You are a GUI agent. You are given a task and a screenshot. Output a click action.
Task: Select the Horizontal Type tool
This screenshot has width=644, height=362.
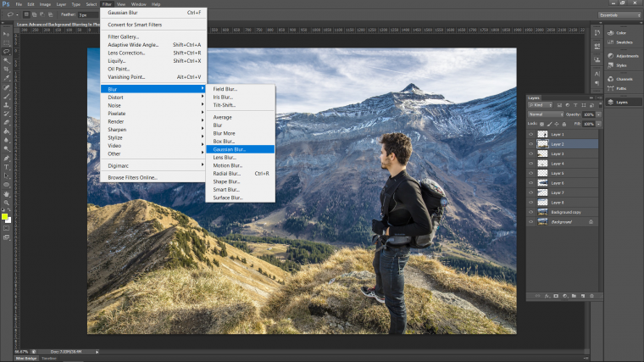coord(6,167)
